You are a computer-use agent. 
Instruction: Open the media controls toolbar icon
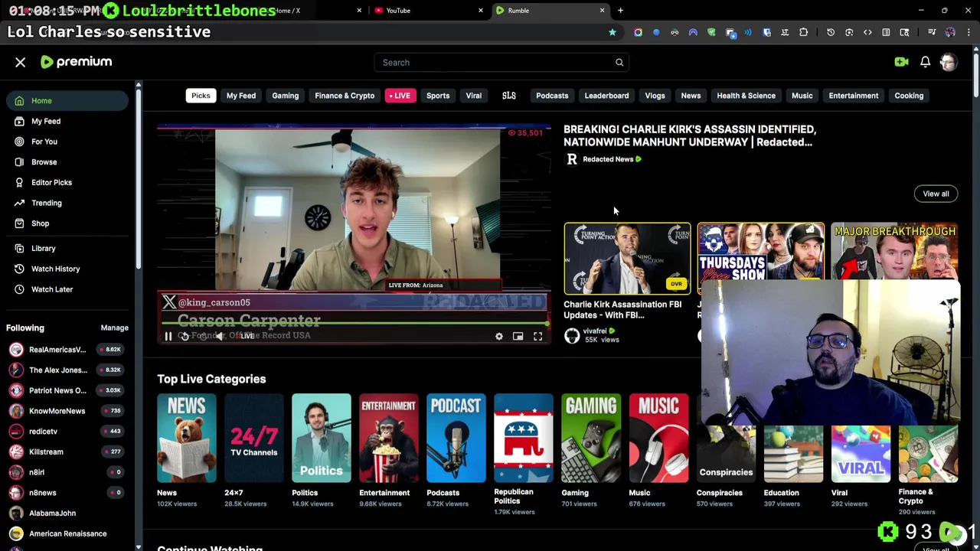coord(932,32)
